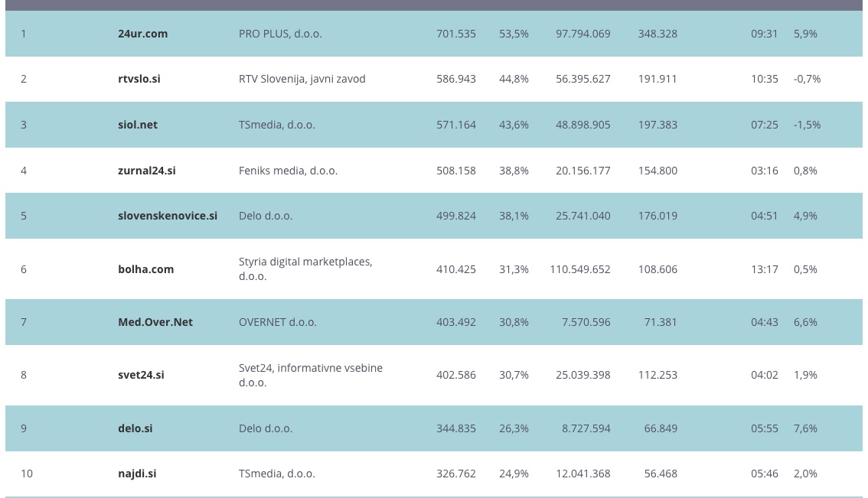Image resolution: width=868 pixels, height=498 pixels.
Task: Select the zurnal24.si entry
Action: (x=147, y=171)
